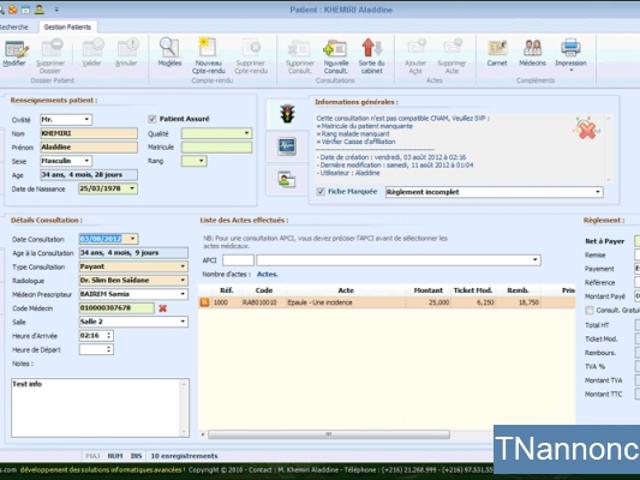Click the window icon in quick access toolbar
The width and height of the screenshot is (640, 480).
25,9
